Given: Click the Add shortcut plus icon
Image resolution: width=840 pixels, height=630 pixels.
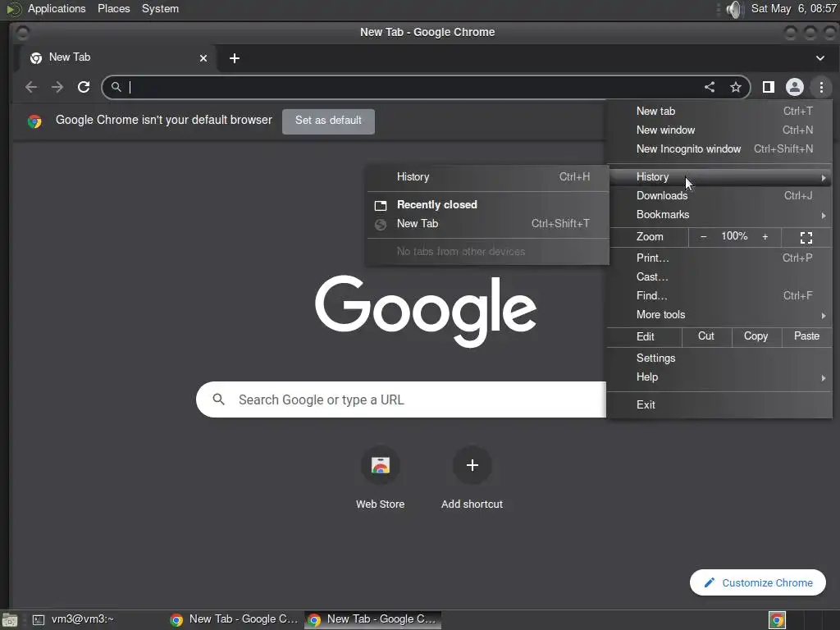Looking at the screenshot, I should click(x=472, y=465).
